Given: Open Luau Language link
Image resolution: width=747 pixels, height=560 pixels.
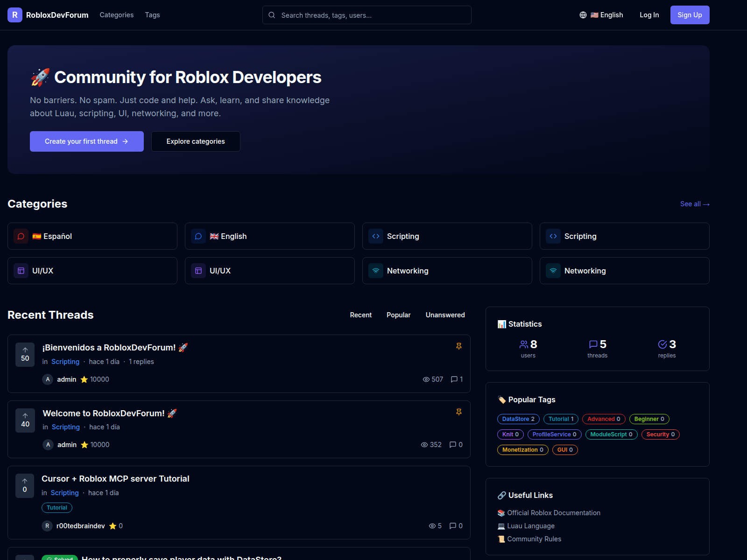Looking at the screenshot, I should tap(526, 526).
